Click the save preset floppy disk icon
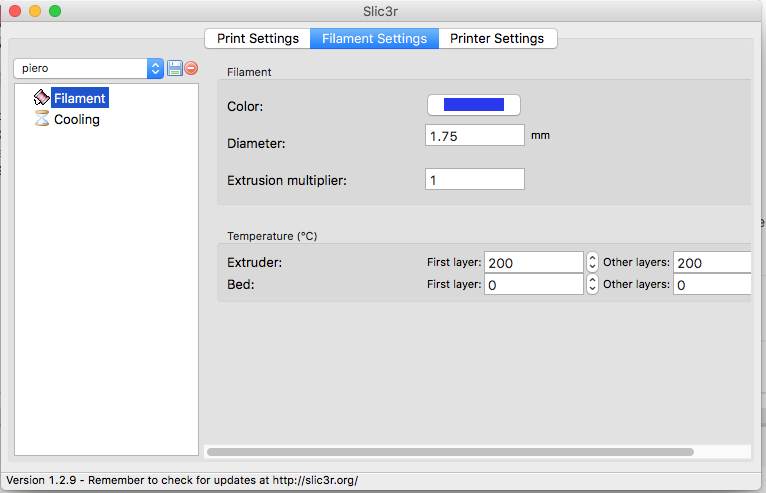The image size is (766, 493). tap(175, 68)
